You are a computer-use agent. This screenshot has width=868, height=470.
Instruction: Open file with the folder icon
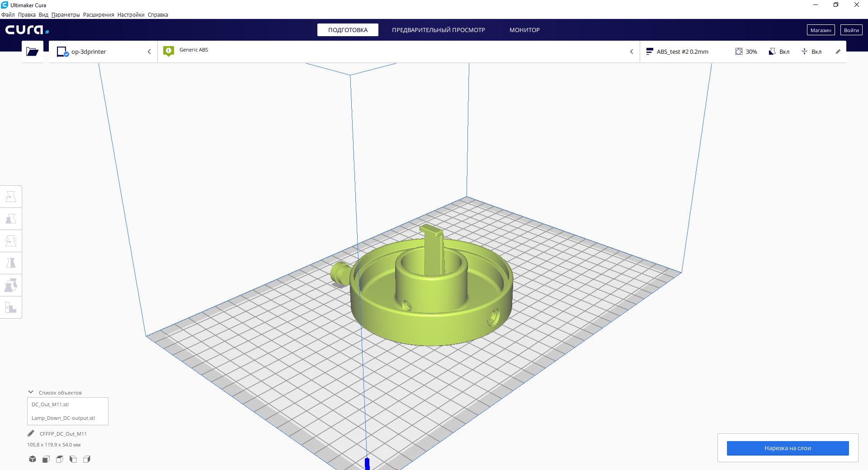tap(33, 52)
